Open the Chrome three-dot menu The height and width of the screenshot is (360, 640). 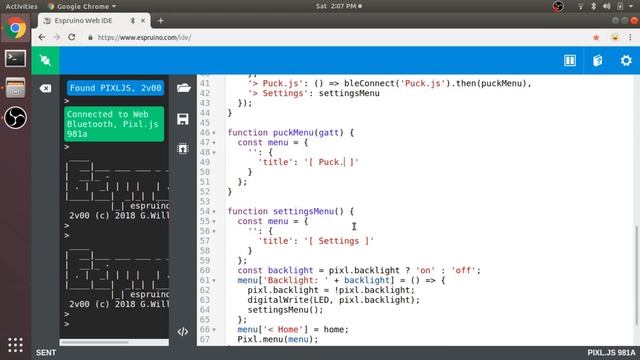coord(630,37)
